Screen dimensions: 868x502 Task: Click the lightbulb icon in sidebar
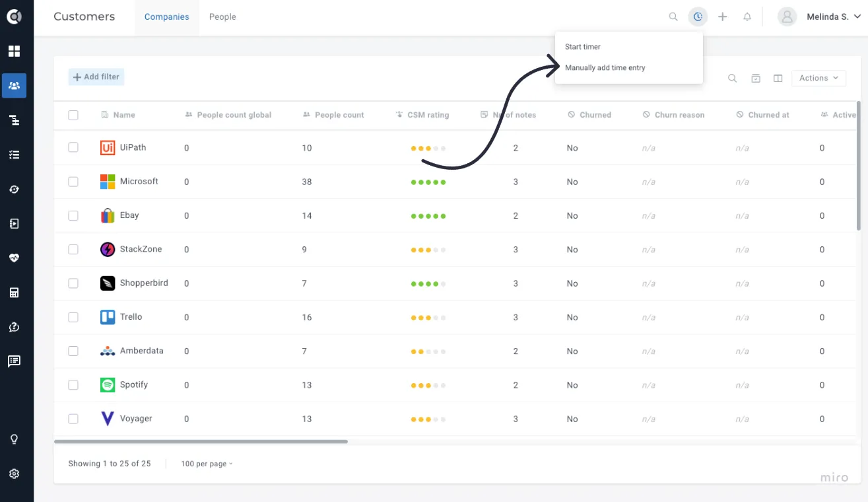click(x=14, y=439)
